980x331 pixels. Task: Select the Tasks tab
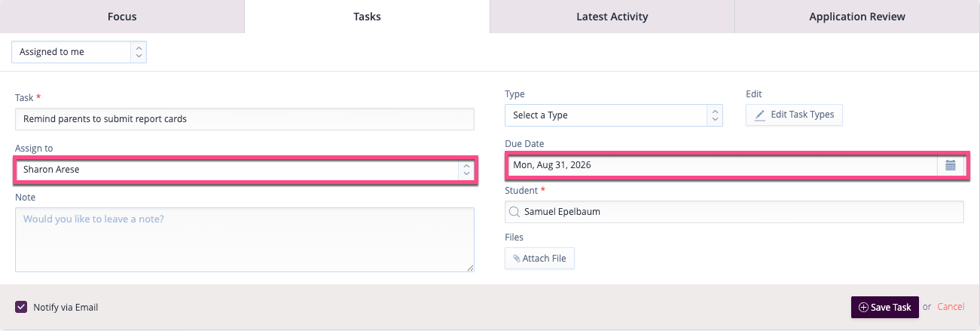pyautogui.click(x=367, y=17)
